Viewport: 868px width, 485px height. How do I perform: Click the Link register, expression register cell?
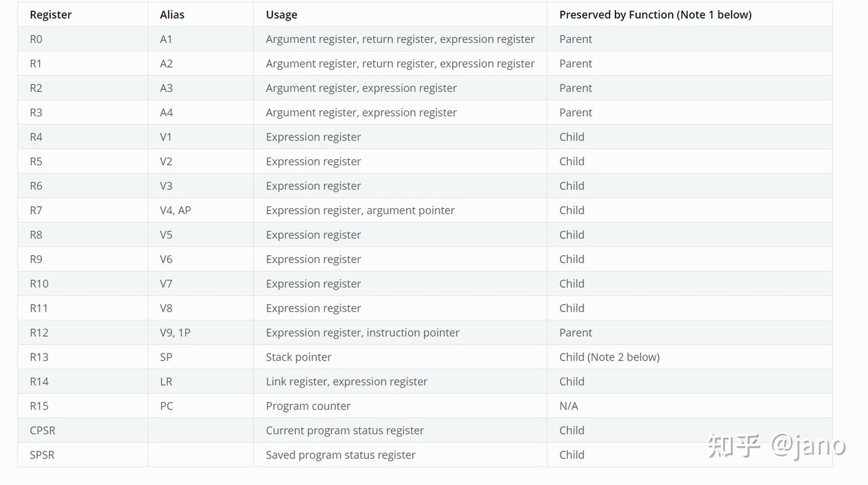click(347, 382)
